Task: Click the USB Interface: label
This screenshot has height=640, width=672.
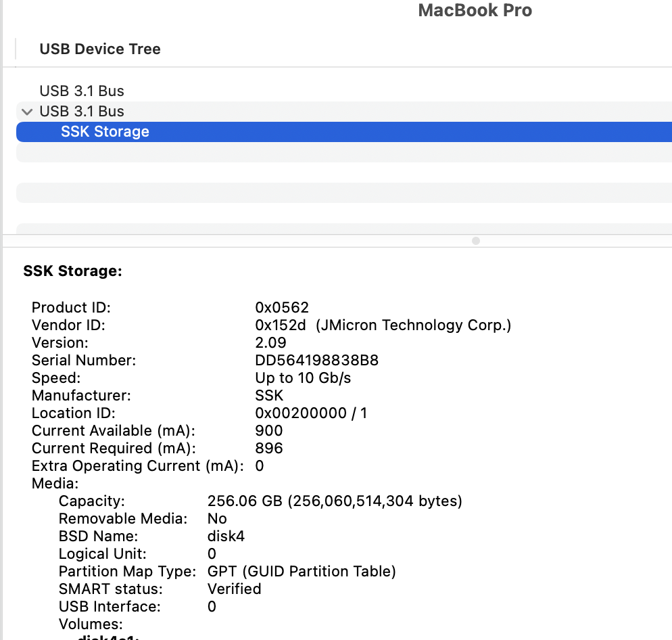Action: point(110,607)
